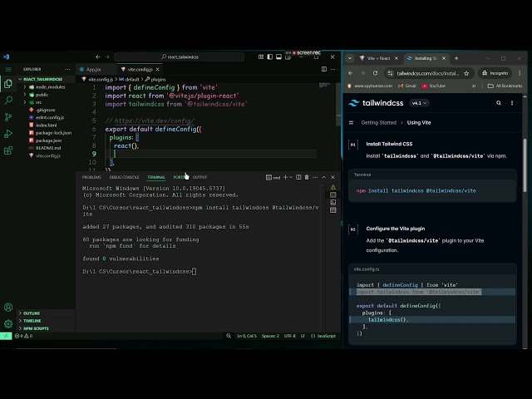Open Chrome three-dot menu

(520, 73)
